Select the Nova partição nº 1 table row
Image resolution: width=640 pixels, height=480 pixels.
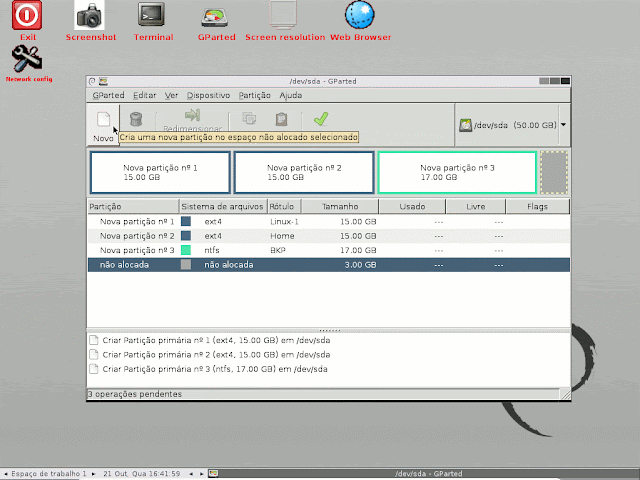329,222
